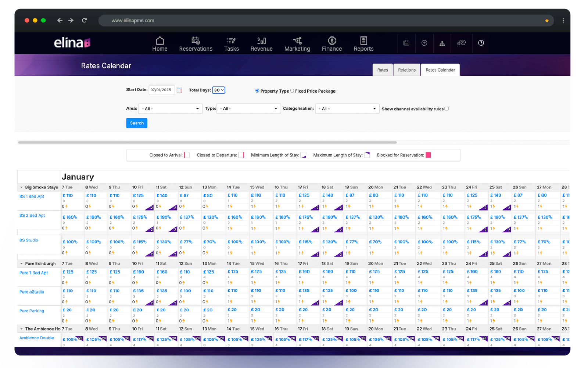Screen dimensions: 588x368
Task: Click the Blocked for Reservation pink swatch
Action: [x=428, y=155]
